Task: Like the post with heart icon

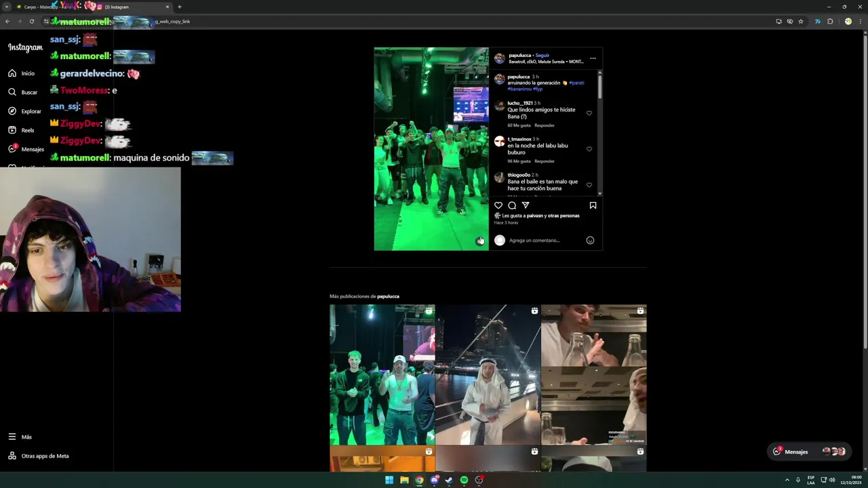Action: (x=498, y=205)
